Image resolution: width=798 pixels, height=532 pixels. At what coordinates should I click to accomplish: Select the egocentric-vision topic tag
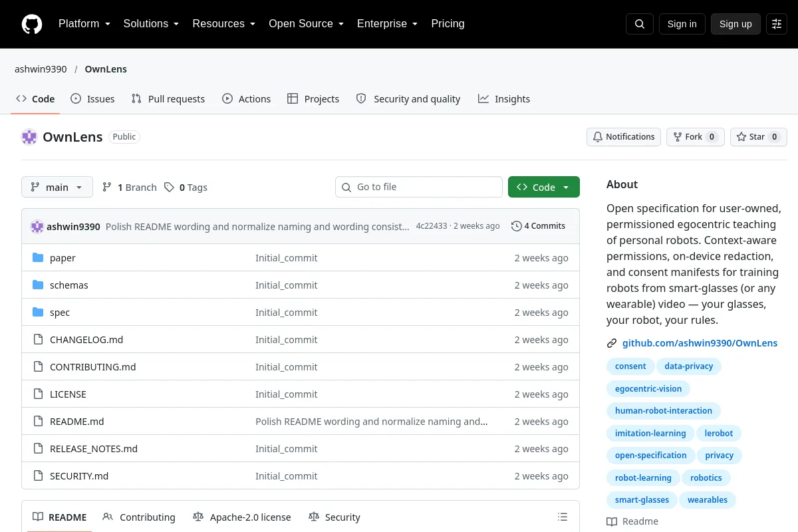click(x=648, y=388)
